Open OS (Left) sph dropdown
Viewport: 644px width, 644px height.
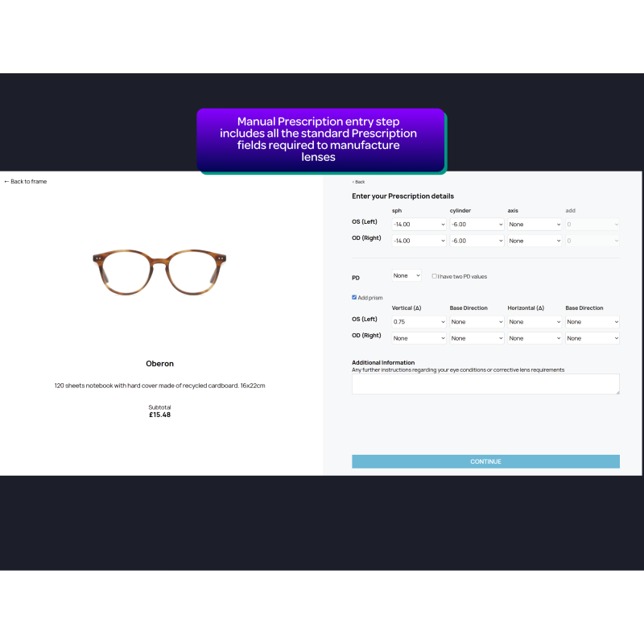[x=419, y=225]
